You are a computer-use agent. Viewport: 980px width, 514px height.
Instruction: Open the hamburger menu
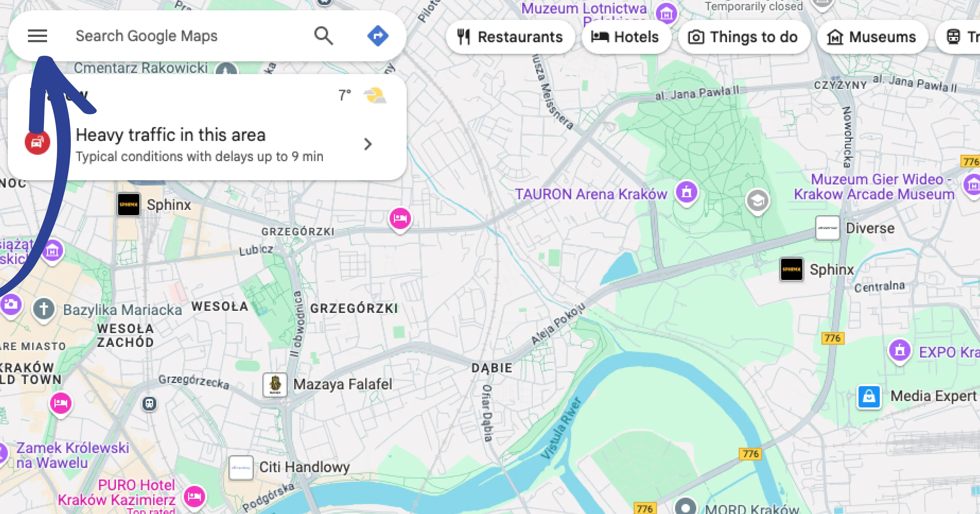pos(37,36)
